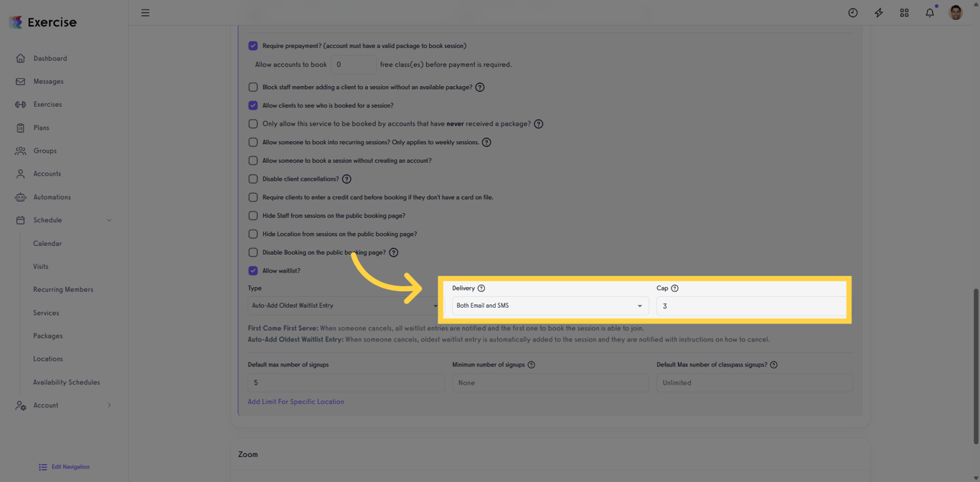Click the Add Limit For Specific Location link
980x482 pixels.
click(x=296, y=402)
